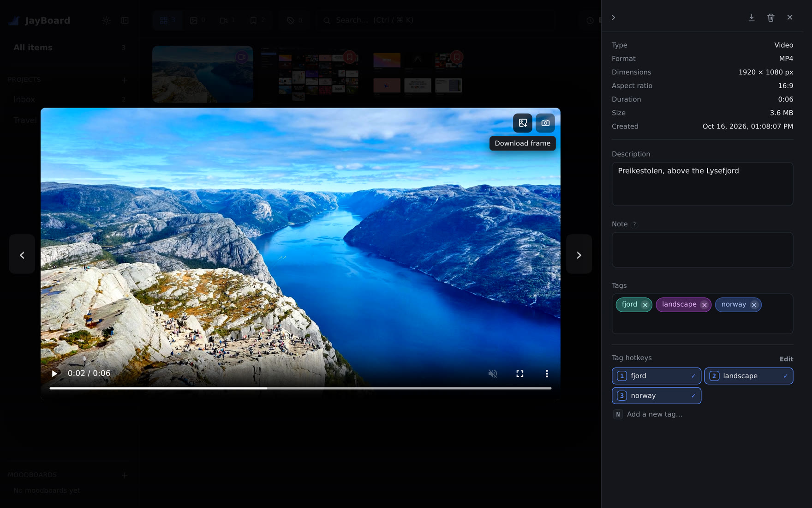Select the untagged filter showing 0
The width and height of the screenshot is (812, 508).
(x=294, y=20)
